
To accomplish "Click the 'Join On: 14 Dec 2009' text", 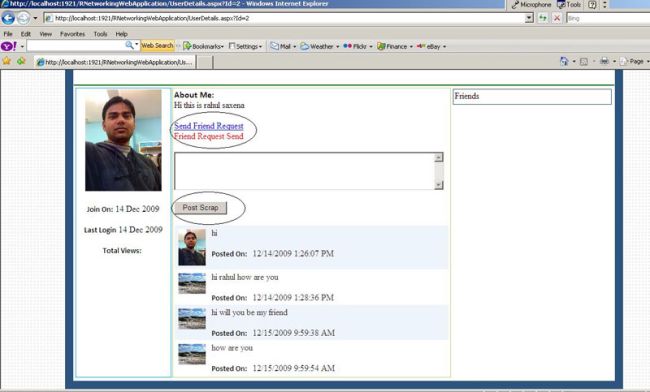I will pos(123,209).
